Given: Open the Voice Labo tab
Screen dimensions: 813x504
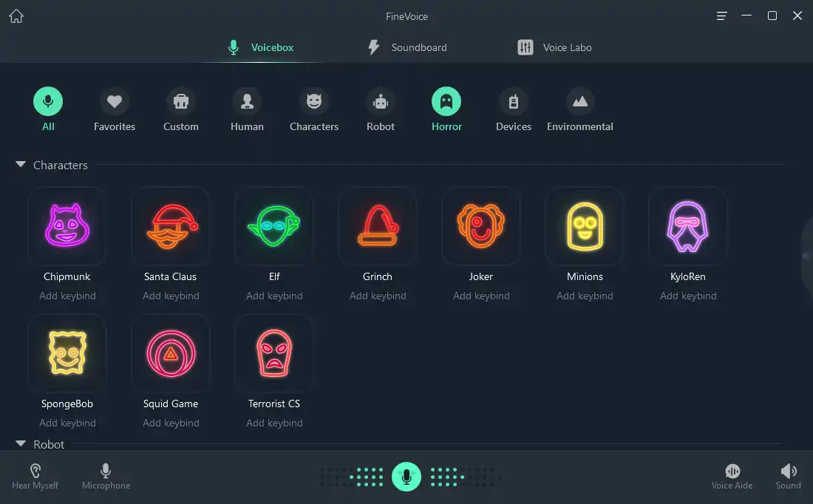Looking at the screenshot, I should (x=554, y=47).
